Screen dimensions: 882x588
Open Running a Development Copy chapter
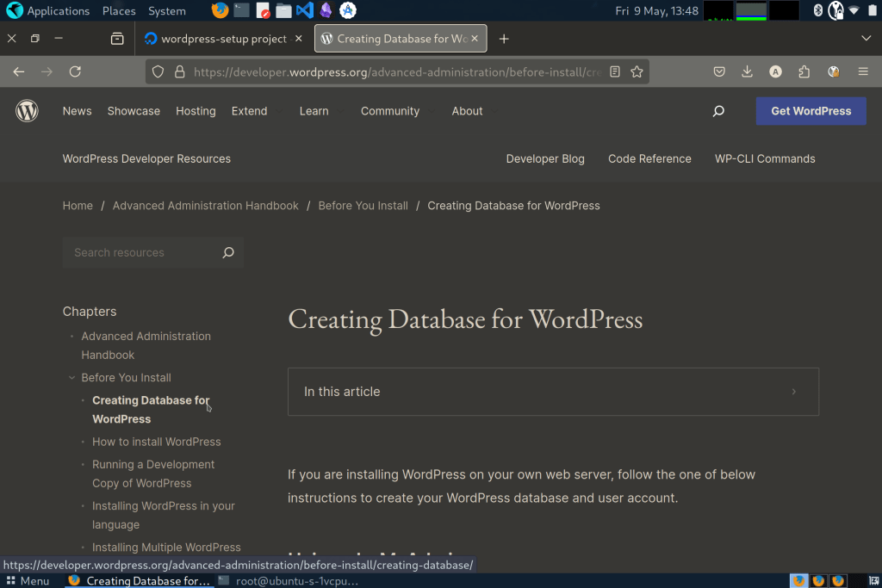[x=153, y=473]
